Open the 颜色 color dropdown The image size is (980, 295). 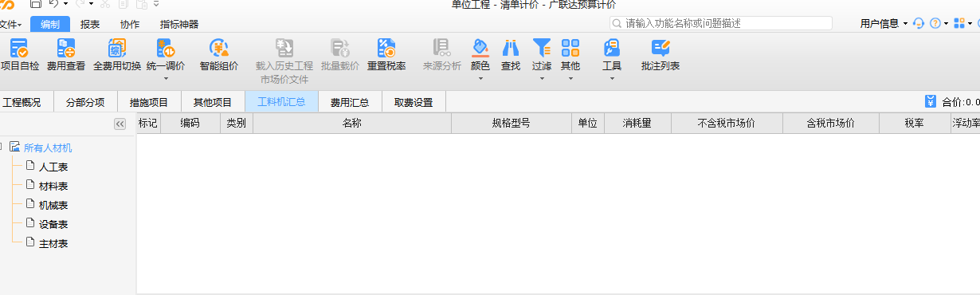click(x=480, y=60)
